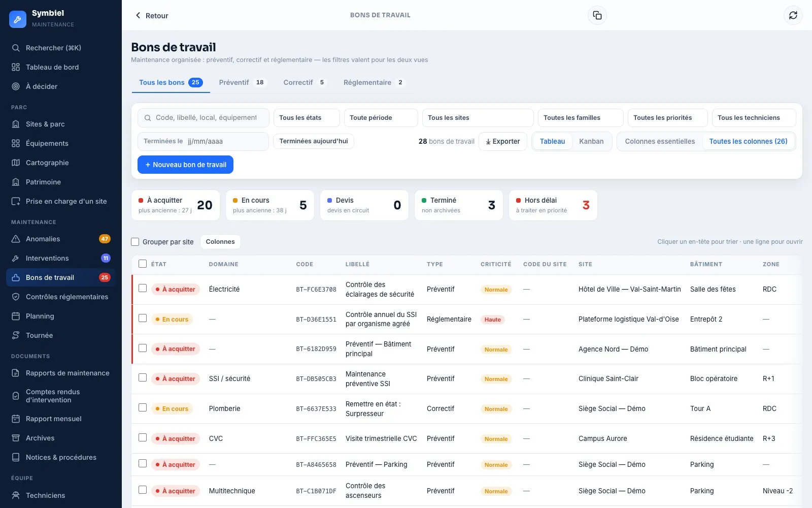Open the Tous les techniciens dropdown
Viewport: 812px width, 508px height.
[x=754, y=118]
